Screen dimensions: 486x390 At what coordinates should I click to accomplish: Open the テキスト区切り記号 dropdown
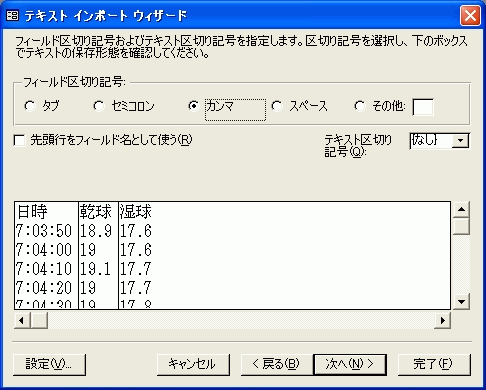460,141
